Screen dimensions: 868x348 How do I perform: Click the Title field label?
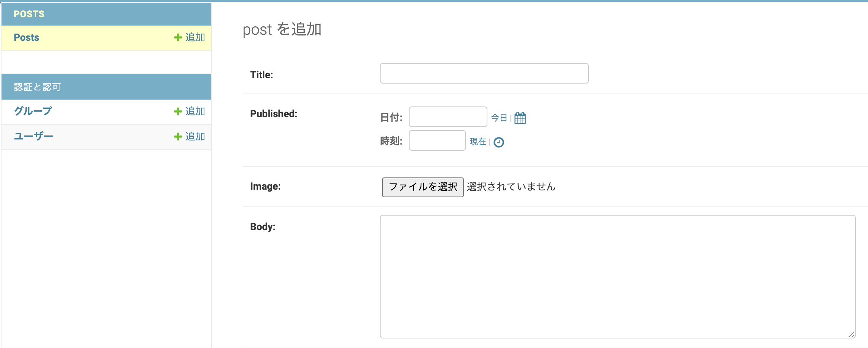point(262,75)
